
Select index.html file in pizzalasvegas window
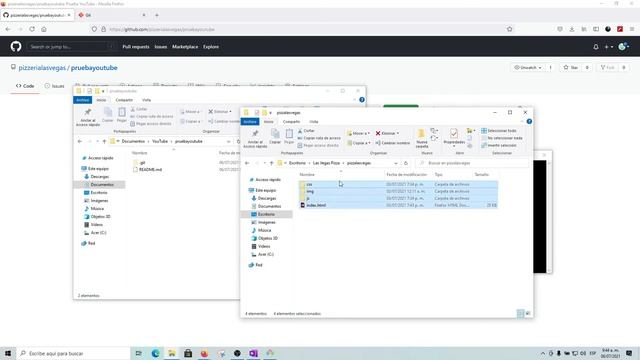point(398,205)
